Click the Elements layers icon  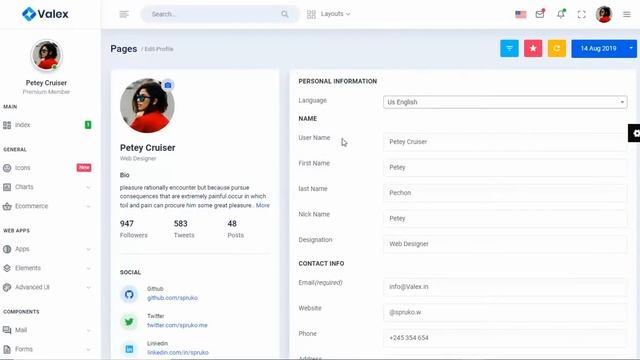coord(7,268)
